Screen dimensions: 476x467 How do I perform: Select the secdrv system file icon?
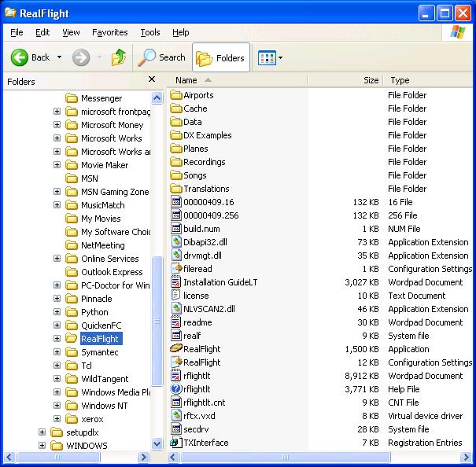click(x=176, y=428)
